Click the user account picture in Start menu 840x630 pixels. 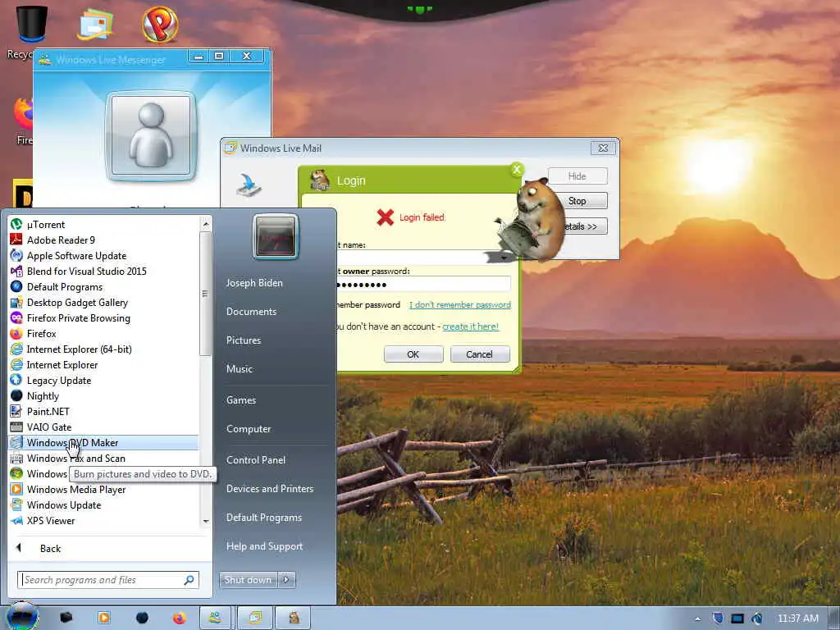(276, 236)
